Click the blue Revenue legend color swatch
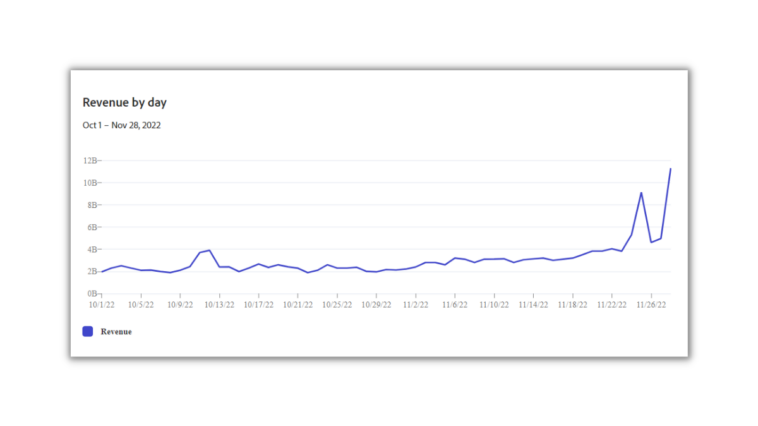The width and height of the screenshot is (758, 426). coord(87,331)
